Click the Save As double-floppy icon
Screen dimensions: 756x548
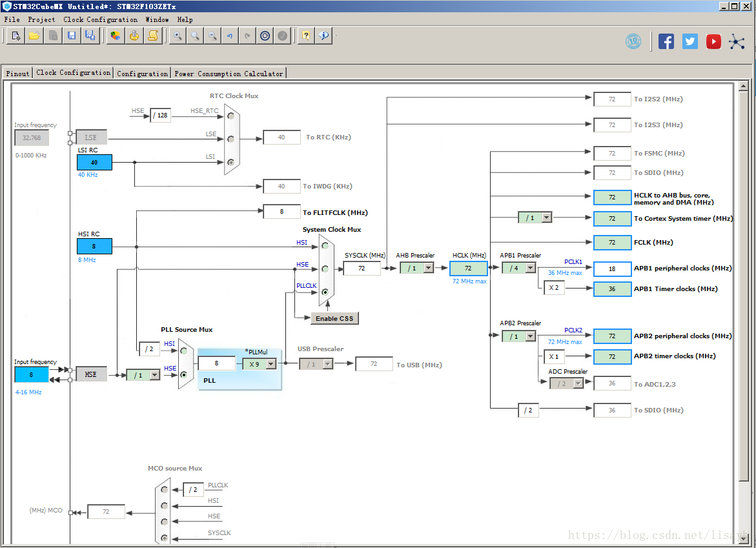click(90, 36)
